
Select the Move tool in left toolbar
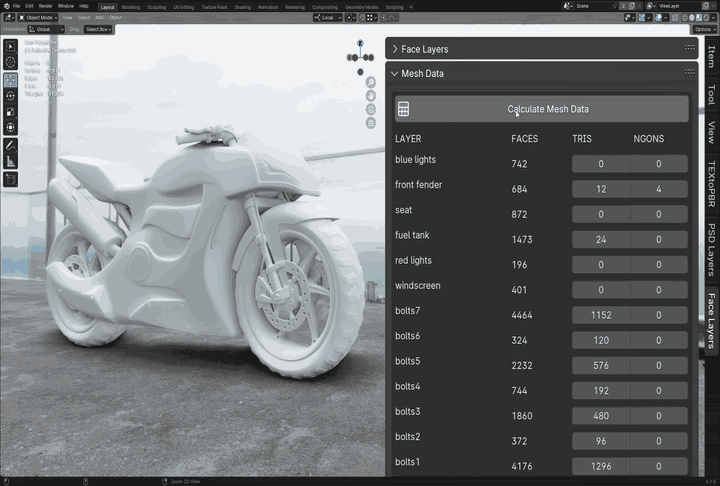tap(11, 80)
